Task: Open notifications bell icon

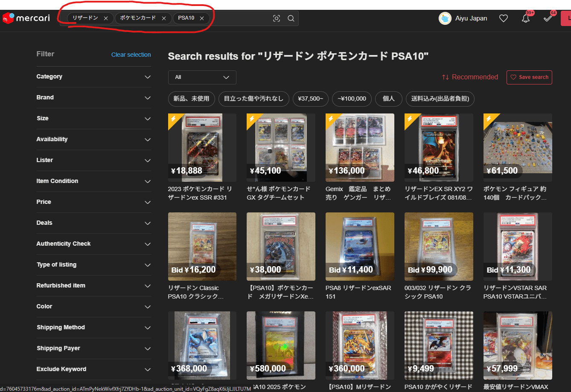Action: (526, 18)
